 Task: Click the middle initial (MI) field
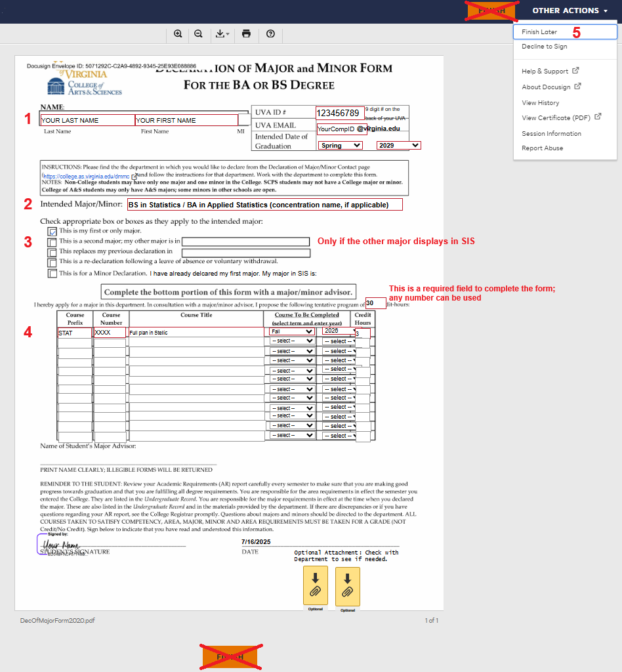[x=244, y=120]
